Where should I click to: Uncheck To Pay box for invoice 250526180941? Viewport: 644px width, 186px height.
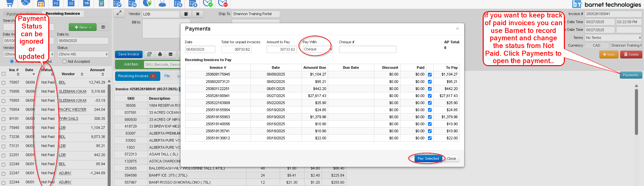[430, 96]
